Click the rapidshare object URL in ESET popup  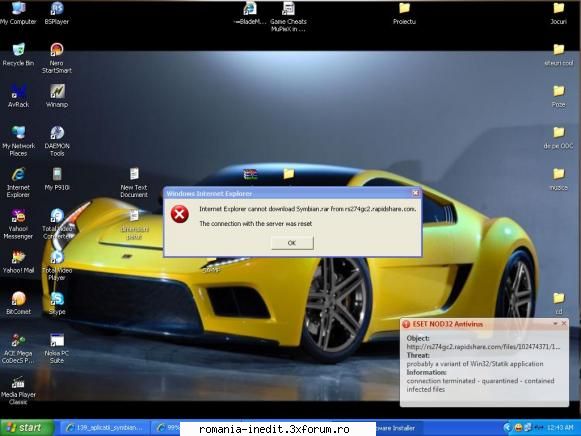pos(483,347)
